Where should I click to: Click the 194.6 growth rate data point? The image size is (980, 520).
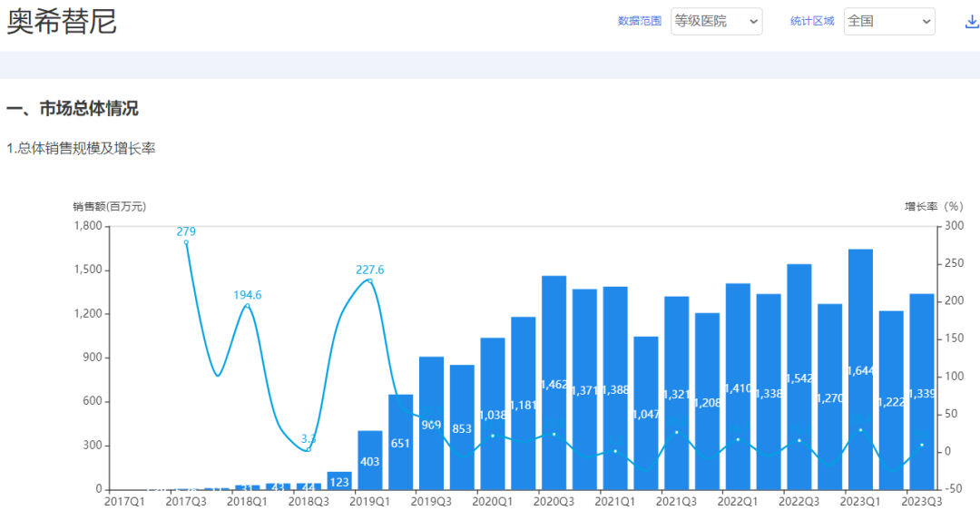coord(247,307)
